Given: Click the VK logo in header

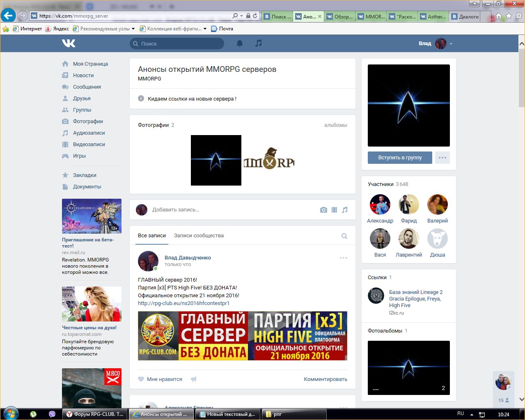Looking at the screenshot, I should pos(69,44).
